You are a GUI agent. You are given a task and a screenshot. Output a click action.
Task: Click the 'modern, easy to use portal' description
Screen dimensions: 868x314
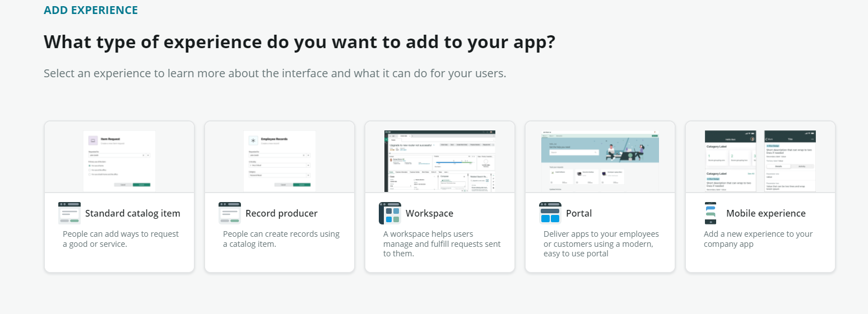pyautogui.click(x=601, y=244)
